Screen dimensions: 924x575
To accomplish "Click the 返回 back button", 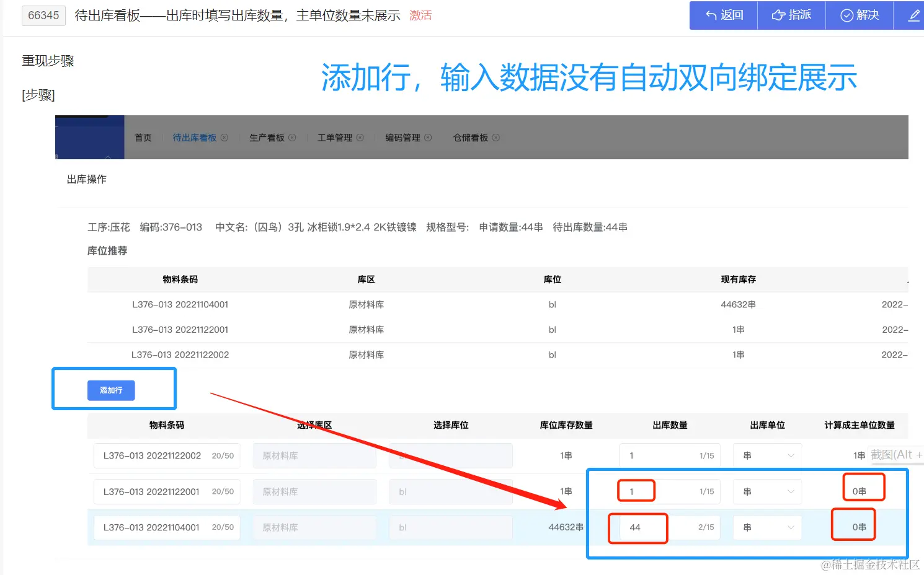I will [724, 15].
